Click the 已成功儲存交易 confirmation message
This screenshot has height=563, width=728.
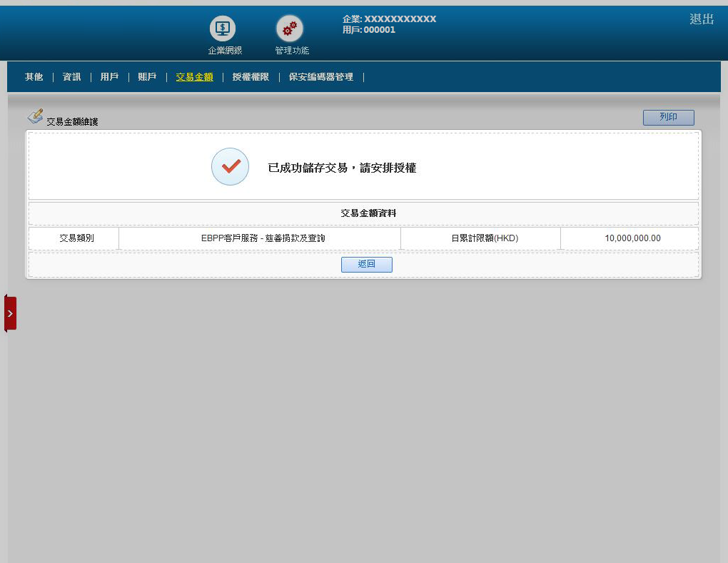pos(342,168)
